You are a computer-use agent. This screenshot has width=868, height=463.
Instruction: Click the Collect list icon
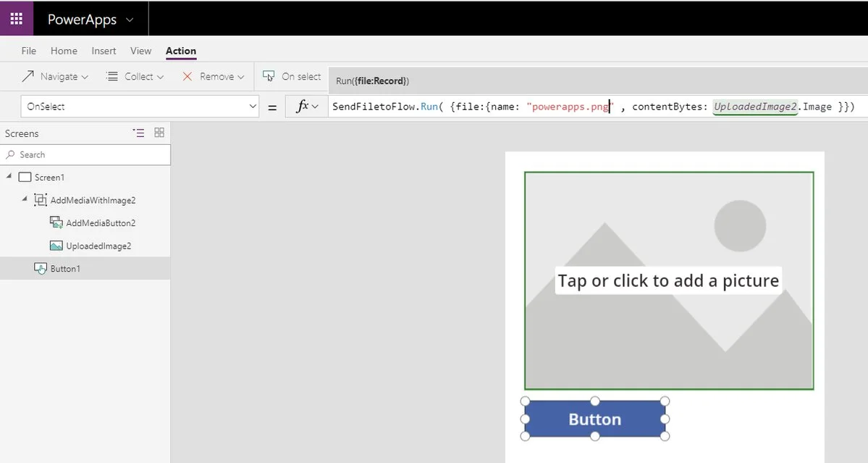(x=112, y=76)
